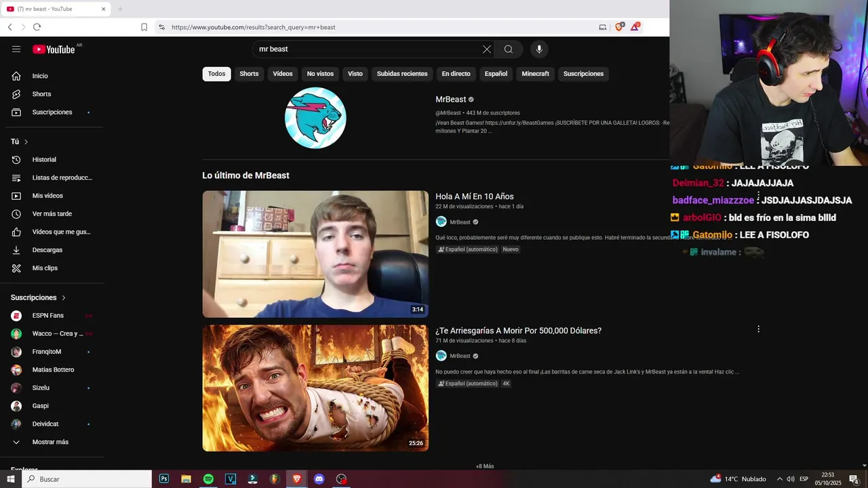Select the Shorts filter chip
Image resolution: width=868 pixels, height=488 pixels.
(x=249, y=74)
